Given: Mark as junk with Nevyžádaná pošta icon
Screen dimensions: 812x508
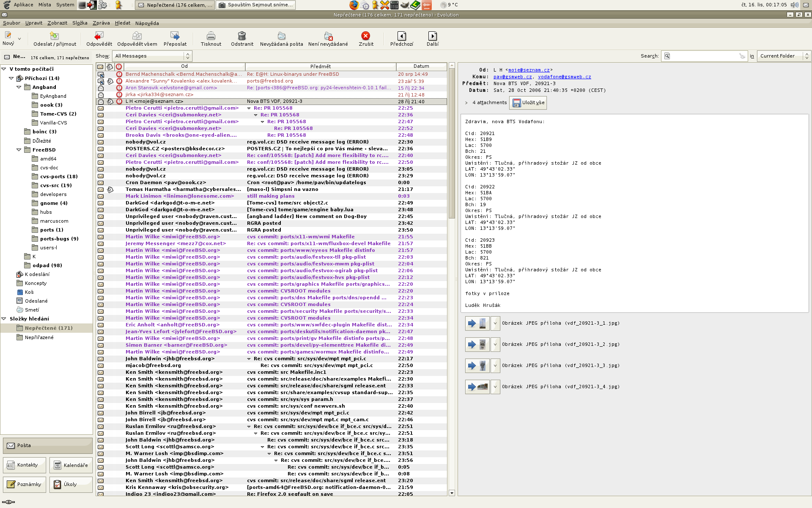Looking at the screenshot, I should pos(281,36).
